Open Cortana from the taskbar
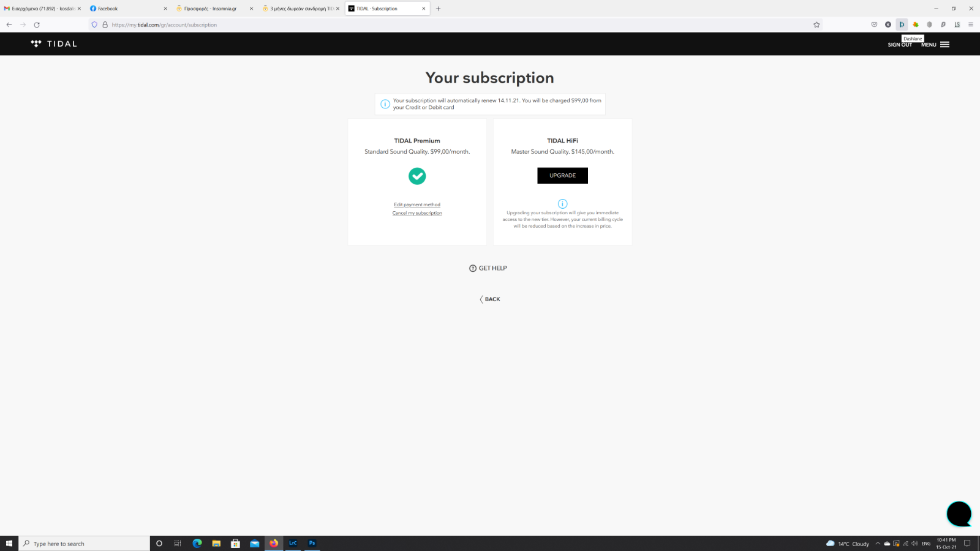This screenshot has height=551, width=980. [x=159, y=544]
